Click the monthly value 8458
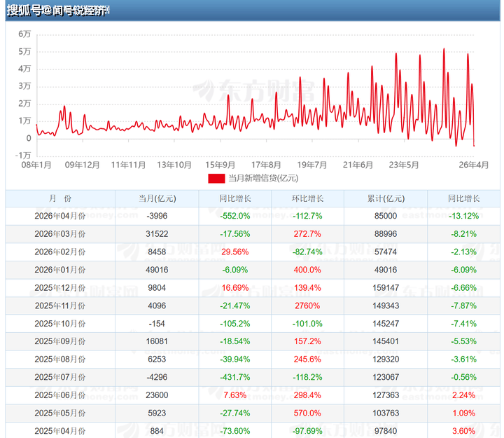 click(157, 252)
